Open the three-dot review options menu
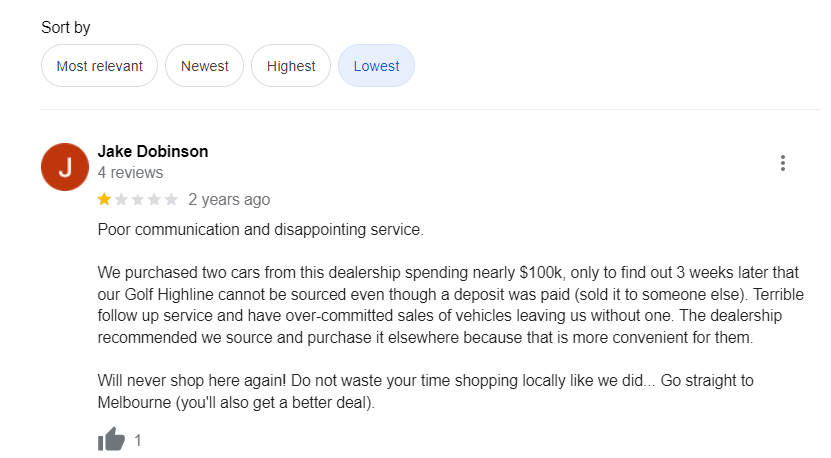Screen dimensions: 831x458 pos(783,163)
